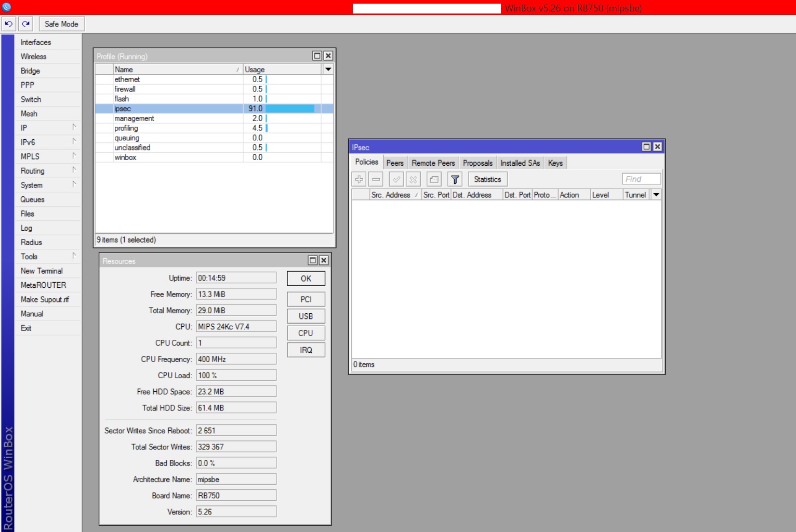Click the PCI button in Resources
This screenshot has height=532, width=796.
pos(306,299)
